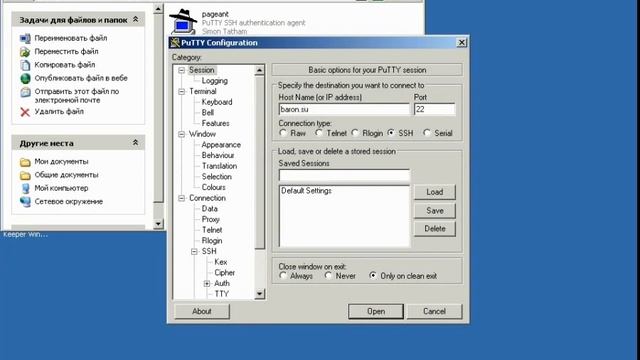The height and width of the screenshot is (360, 640).
Task: Collapse the Window tree node
Action: click(182, 134)
